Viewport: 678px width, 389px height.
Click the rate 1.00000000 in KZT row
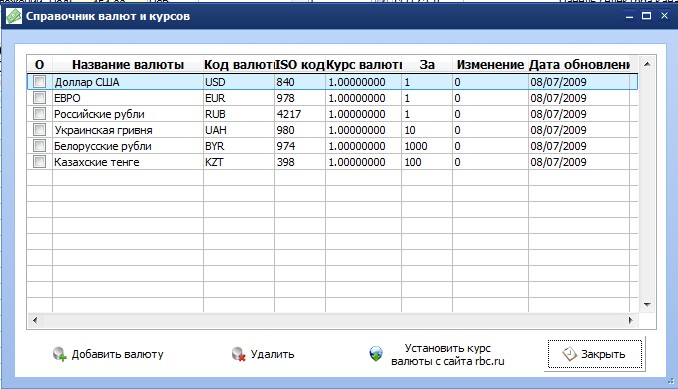[363, 162]
